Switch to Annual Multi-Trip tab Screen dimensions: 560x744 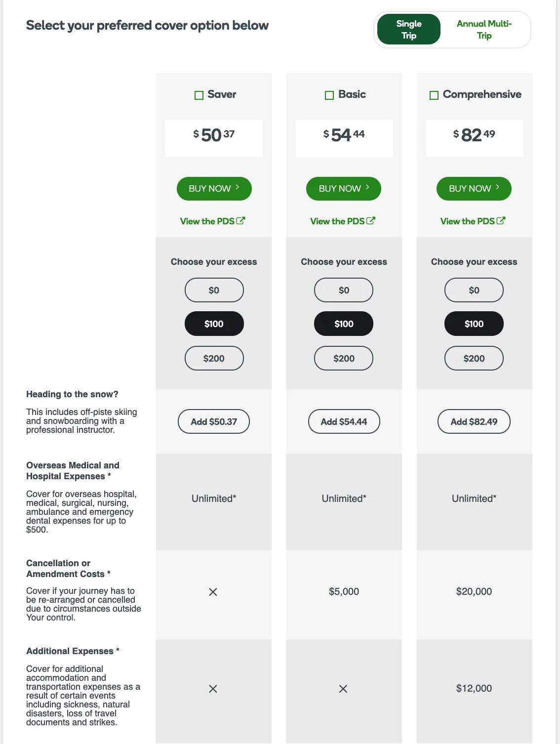click(484, 30)
